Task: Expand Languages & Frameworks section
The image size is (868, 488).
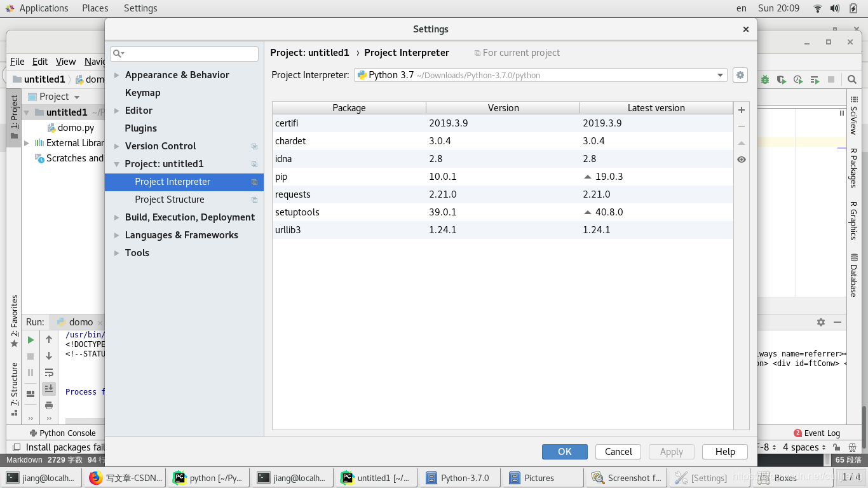Action: click(116, 235)
